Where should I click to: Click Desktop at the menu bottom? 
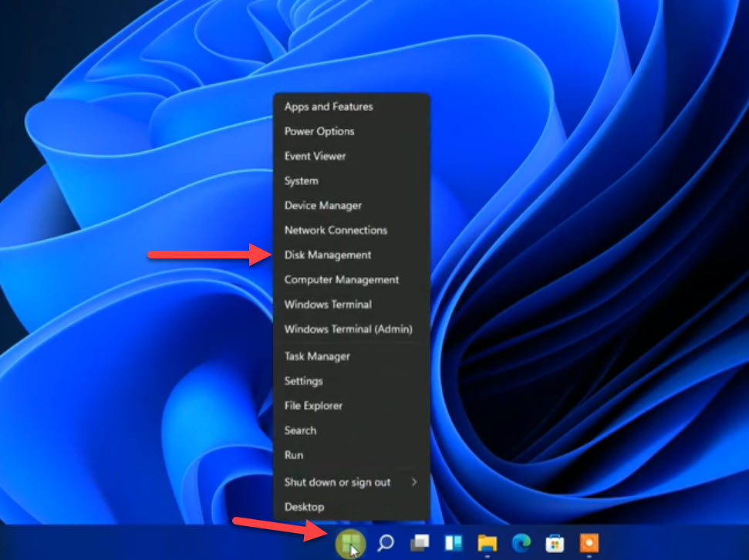(x=304, y=507)
